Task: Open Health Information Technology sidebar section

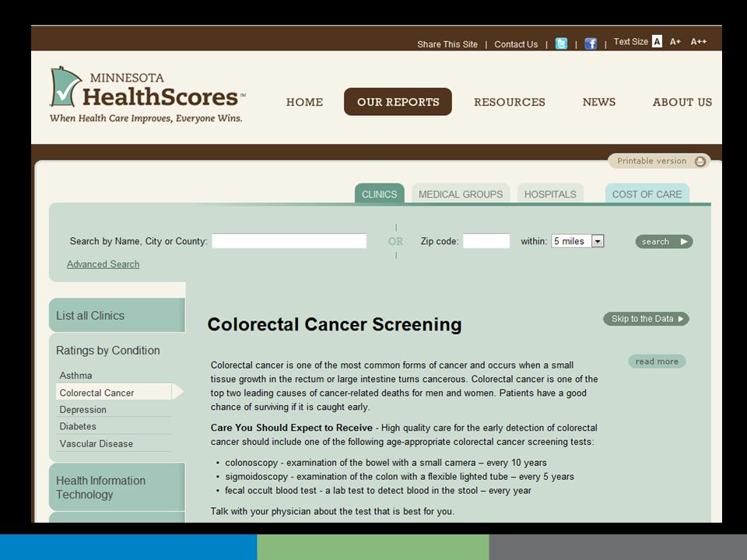Action: point(117,487)
